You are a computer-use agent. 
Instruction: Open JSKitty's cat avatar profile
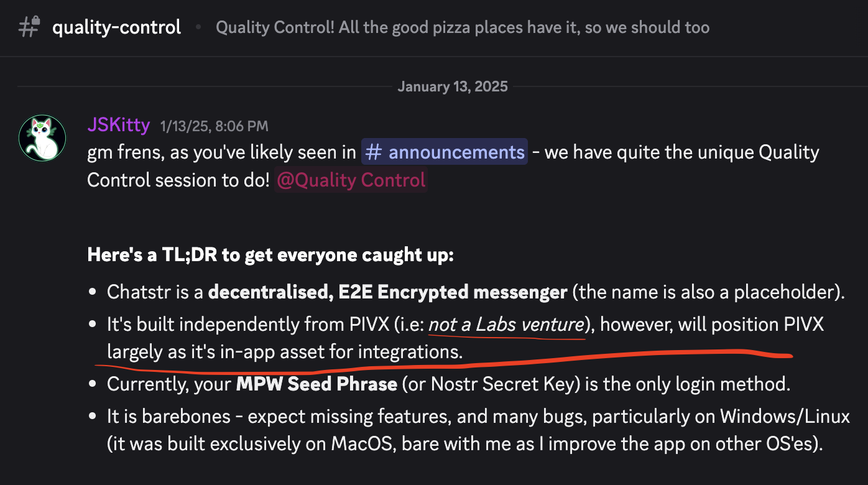point(42,138)
